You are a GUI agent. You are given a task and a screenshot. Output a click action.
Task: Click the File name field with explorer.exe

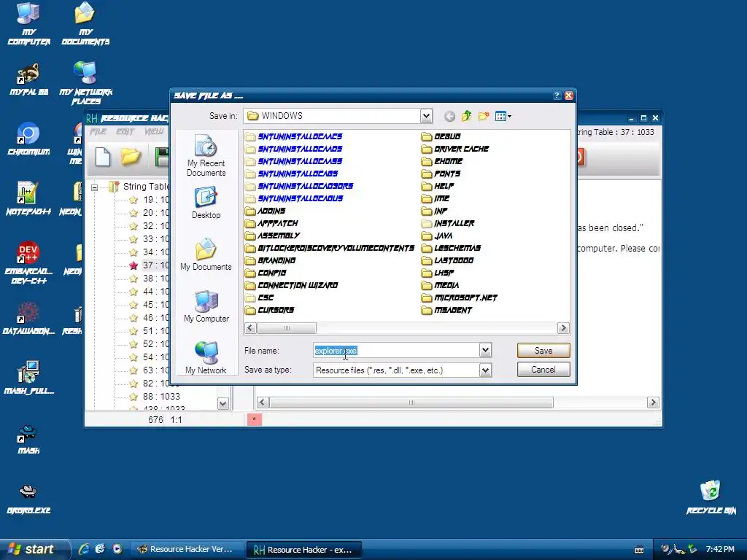click(x=396, y=351)
